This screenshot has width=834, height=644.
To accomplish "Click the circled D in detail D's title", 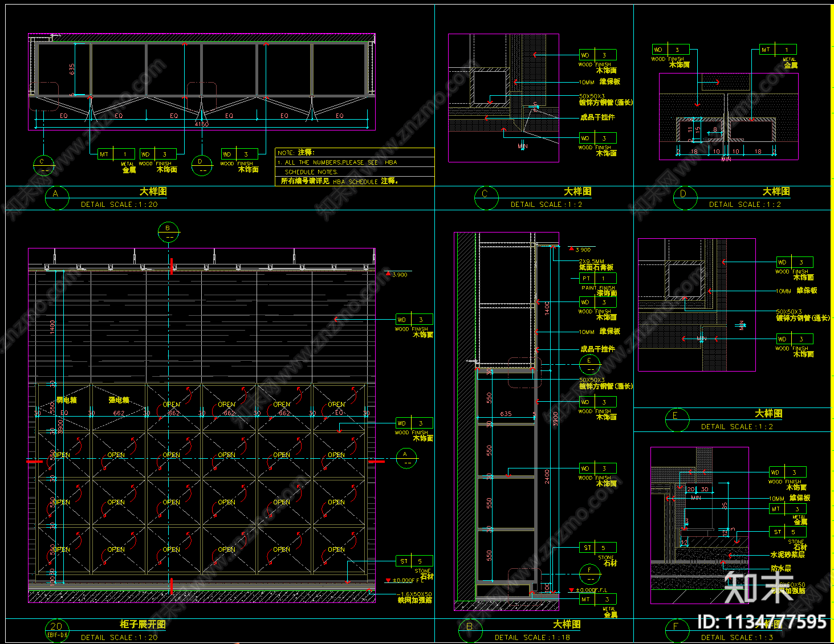I will pos(685,197).
